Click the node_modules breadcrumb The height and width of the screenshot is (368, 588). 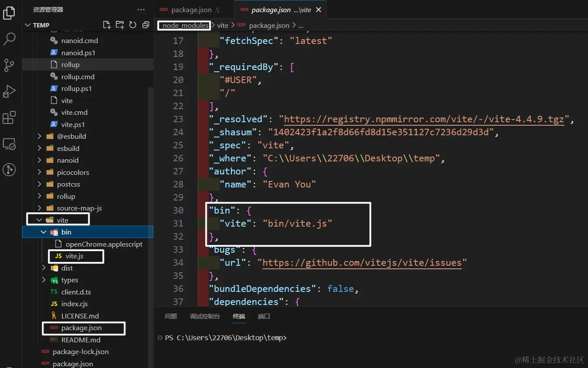coord(186,25)
